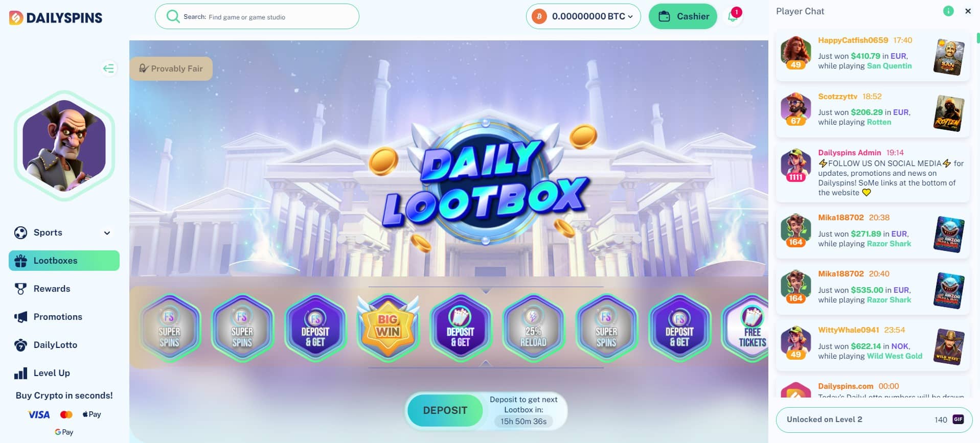Click the DailySpins logo
This screenshot has height=443, width=980.
pyautogui.click(x=56, y=18)
